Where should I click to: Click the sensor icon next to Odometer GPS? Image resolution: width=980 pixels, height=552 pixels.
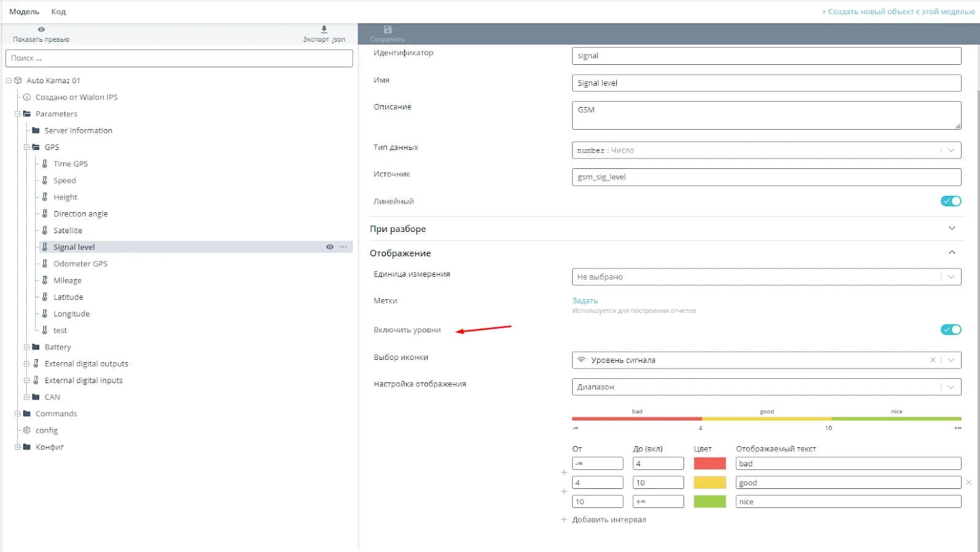click(x=45, y=264)
